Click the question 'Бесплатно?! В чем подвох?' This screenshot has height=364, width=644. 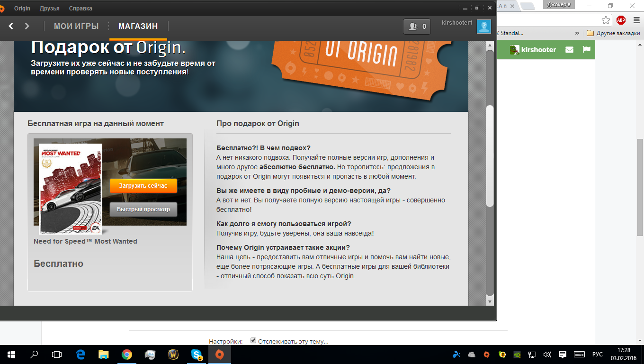263,148
